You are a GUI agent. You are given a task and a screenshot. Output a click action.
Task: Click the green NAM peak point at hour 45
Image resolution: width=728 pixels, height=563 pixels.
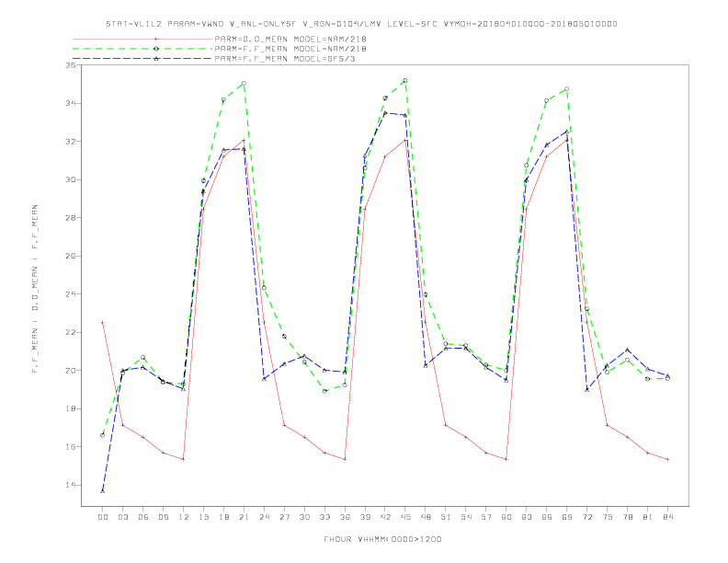click(405, 81)
